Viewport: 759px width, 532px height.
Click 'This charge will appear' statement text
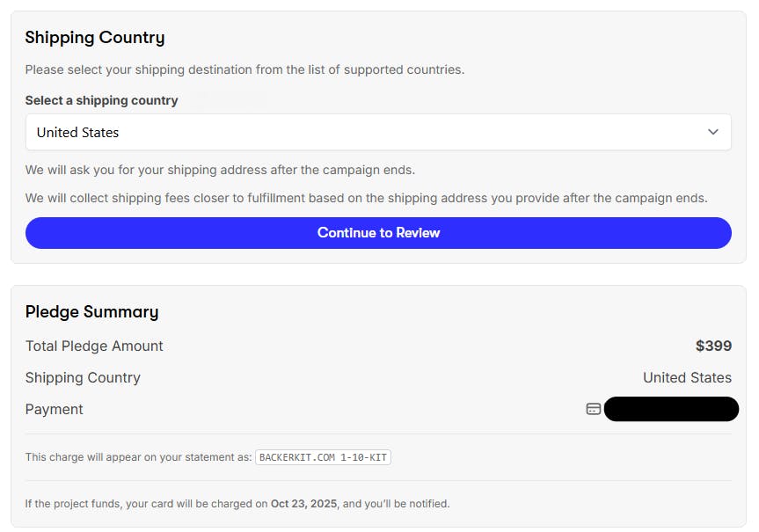(x=138, y=457)
